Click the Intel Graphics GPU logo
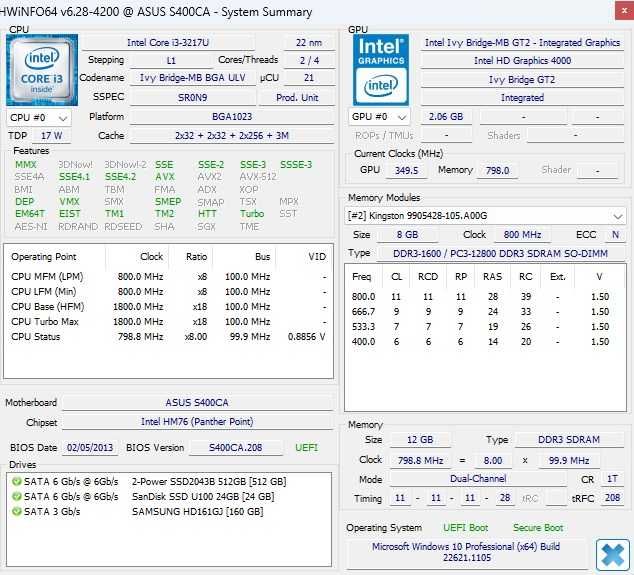Image resolution: width=634 pixels, height=575 pixels. click(381, 70)
